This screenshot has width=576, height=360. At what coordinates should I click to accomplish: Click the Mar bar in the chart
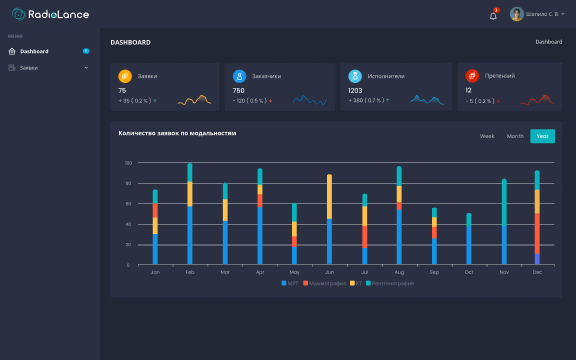tap(225, 224)
